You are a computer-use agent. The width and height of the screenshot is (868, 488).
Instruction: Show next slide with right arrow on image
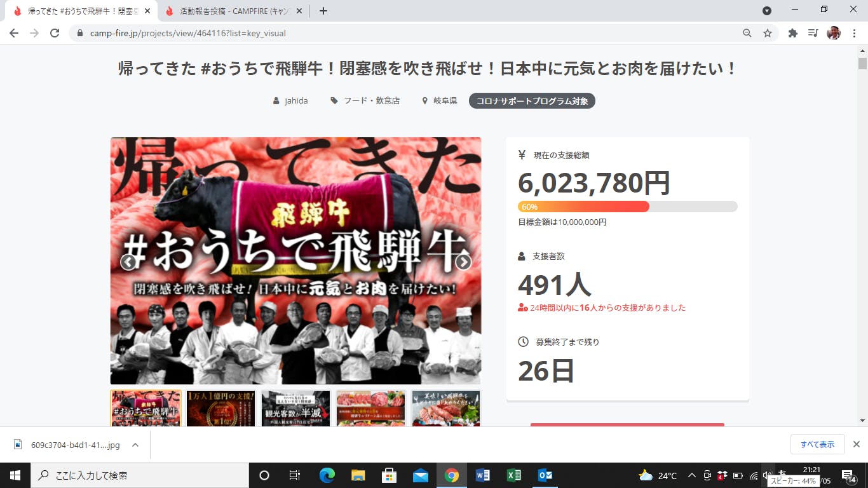(x=464, y=262)
